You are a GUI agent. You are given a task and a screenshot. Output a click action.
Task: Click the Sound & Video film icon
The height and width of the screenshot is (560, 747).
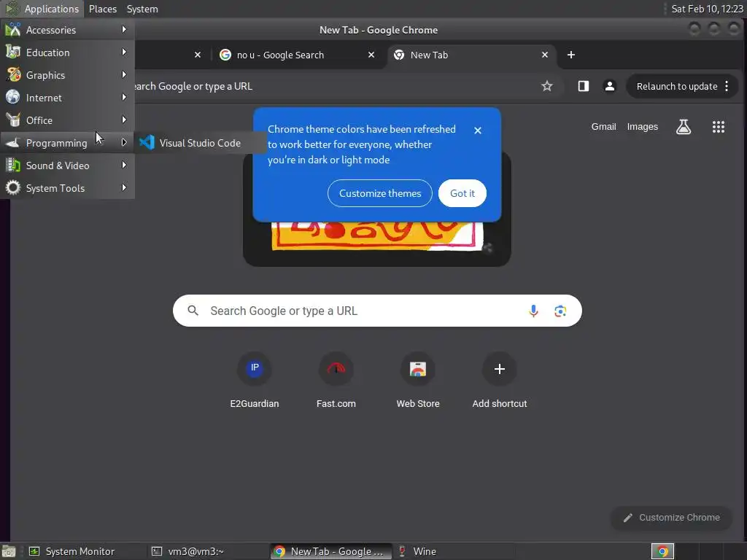point(13,166)
